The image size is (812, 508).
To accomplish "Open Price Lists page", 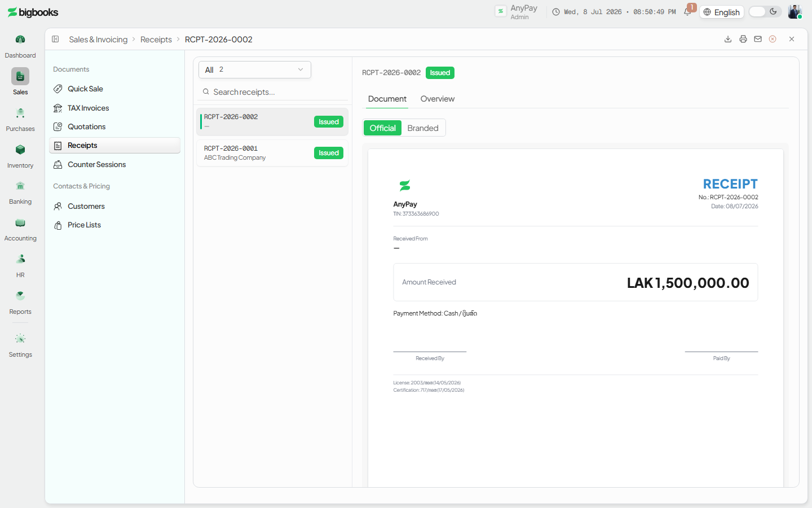I will tap(114, 225).
